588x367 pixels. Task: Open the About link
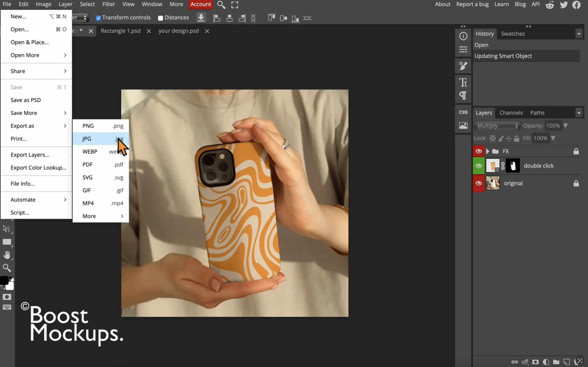coord(442,4)
